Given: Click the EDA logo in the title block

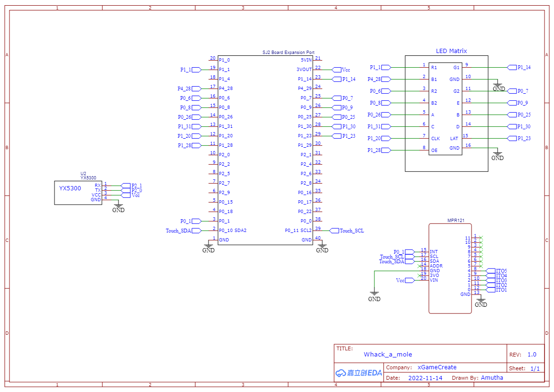Looking at the screenshot, I should tap(359, 373).
